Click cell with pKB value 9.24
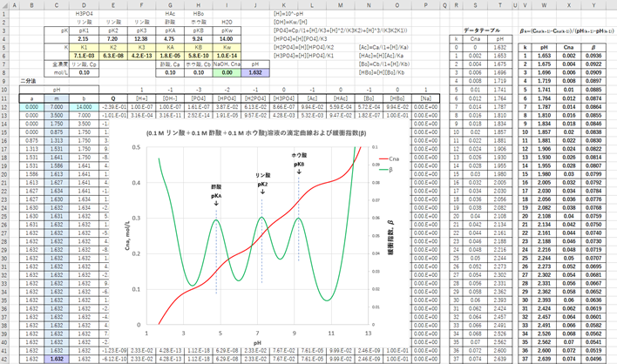Image resolution: width=617 pixels, height=364 pixels. [x=199, y=39]
